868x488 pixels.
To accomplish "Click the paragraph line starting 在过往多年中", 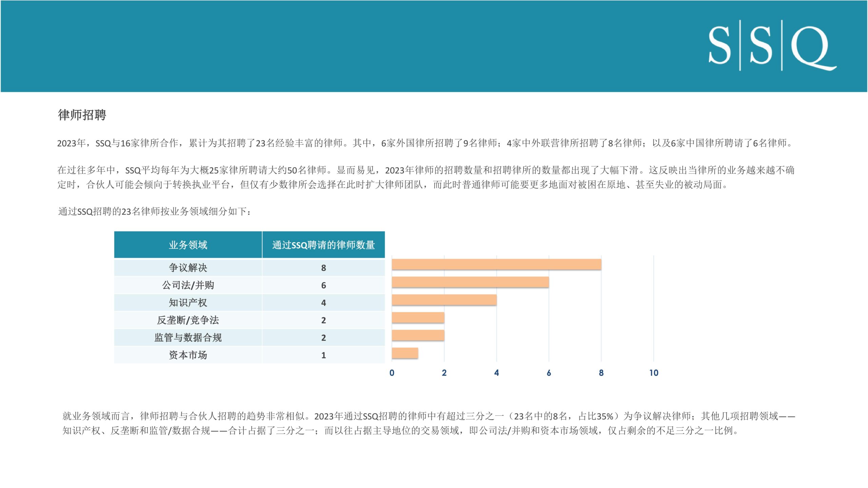I will 426,170.
